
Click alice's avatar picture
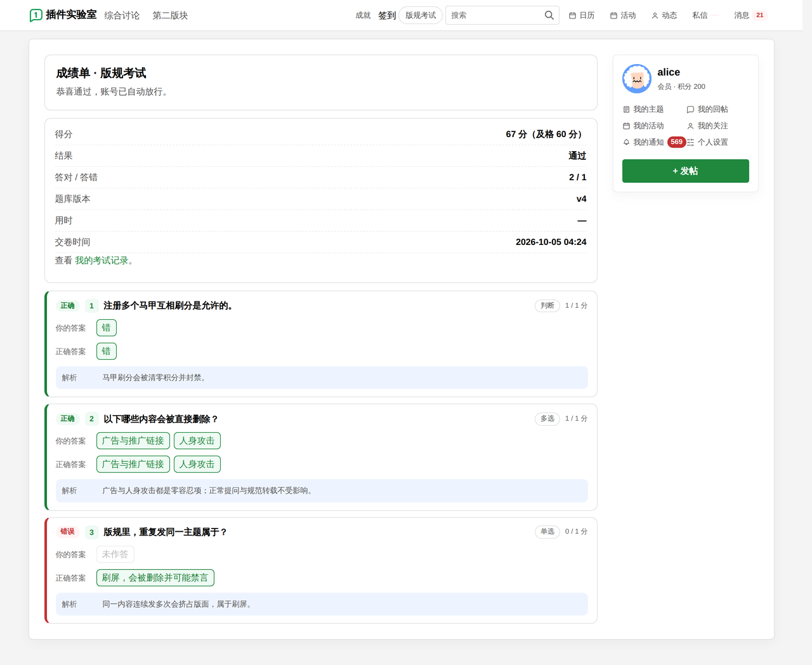(x=637, y=79)
